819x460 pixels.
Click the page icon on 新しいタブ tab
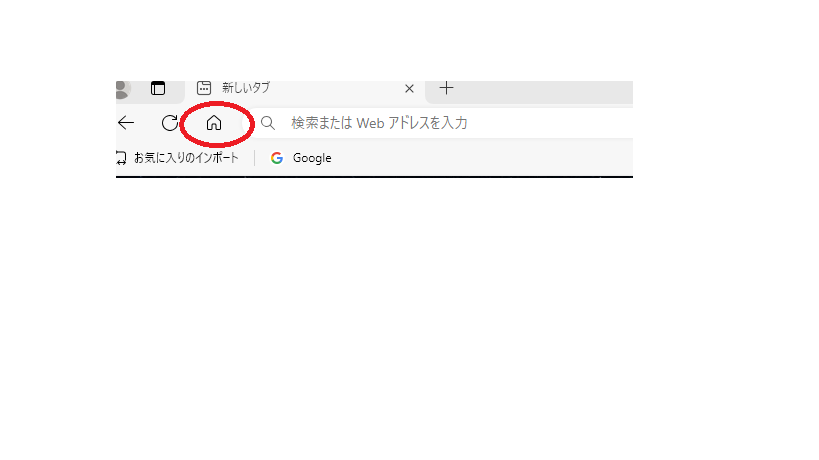204,88
